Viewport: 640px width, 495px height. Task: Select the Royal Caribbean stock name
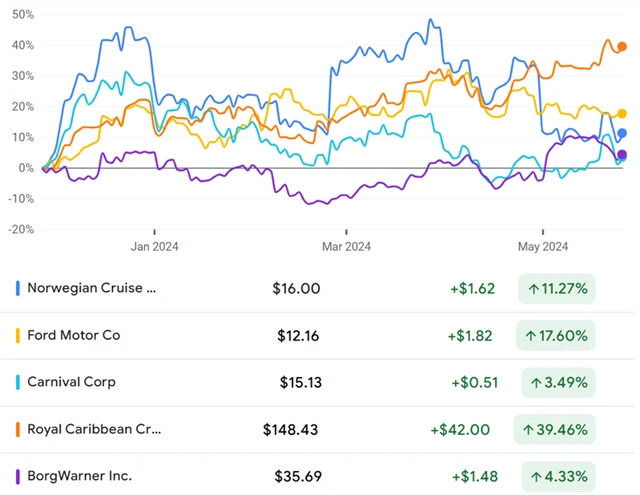(x=94, y=429)
